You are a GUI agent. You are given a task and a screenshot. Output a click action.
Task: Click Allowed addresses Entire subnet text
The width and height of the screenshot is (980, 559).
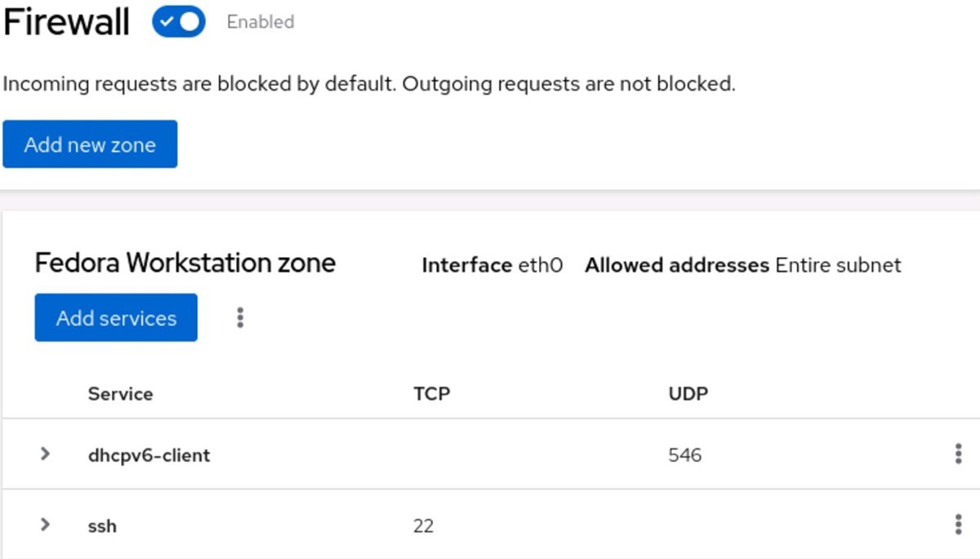[742, 266]
